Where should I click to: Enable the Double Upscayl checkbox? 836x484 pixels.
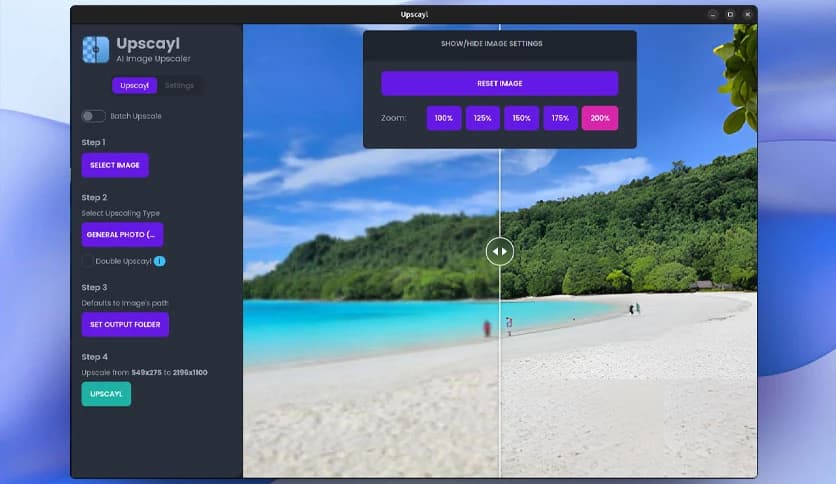88,261
